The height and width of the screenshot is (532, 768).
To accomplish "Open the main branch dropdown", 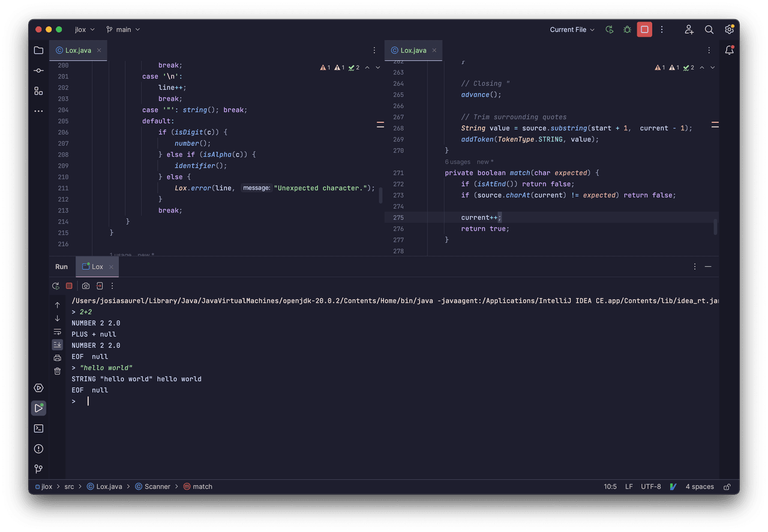I will pos(123,29).
